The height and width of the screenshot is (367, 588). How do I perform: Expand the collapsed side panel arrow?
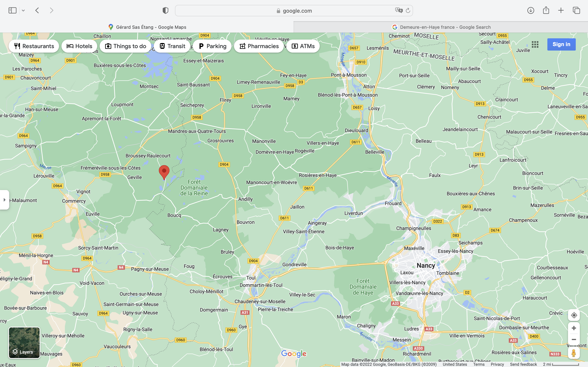point(4,200)
